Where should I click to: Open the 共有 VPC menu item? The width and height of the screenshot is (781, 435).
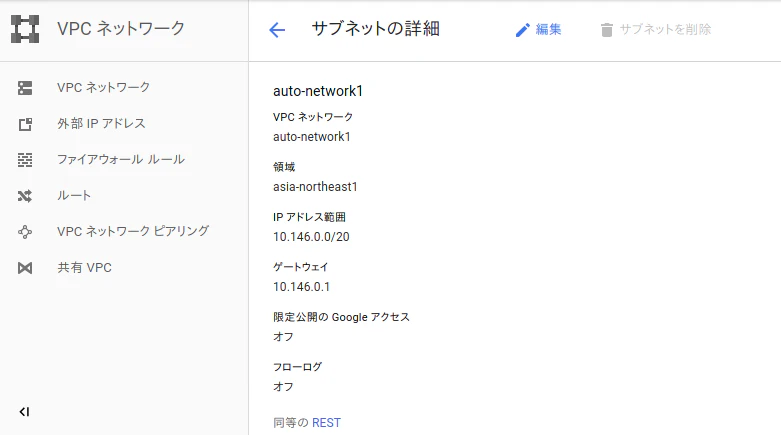[84, 268]
